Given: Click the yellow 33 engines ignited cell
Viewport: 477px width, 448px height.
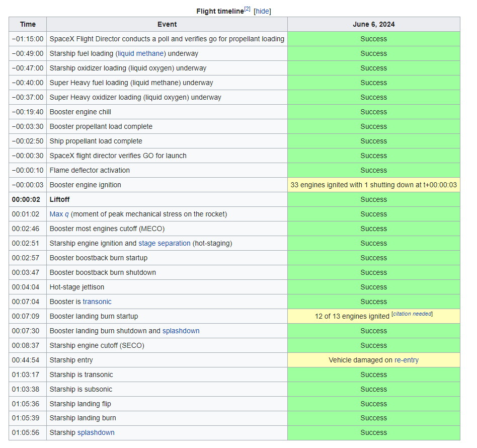Looking at the screenshot, I should pos(373,185).
